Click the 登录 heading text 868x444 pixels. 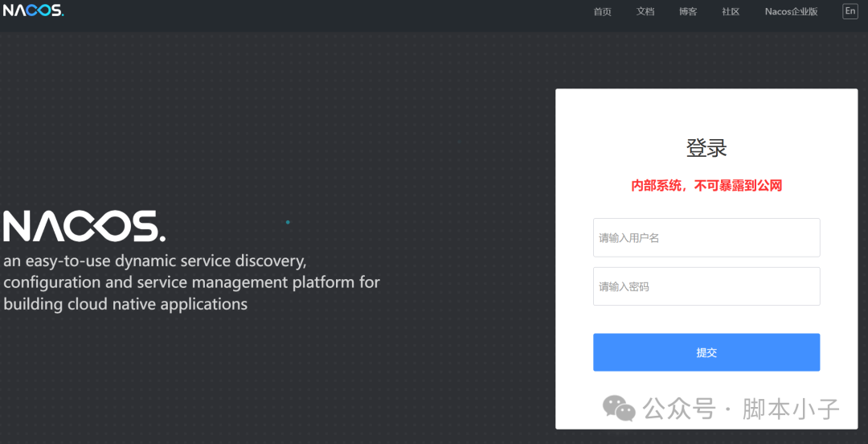pos(706,148)
